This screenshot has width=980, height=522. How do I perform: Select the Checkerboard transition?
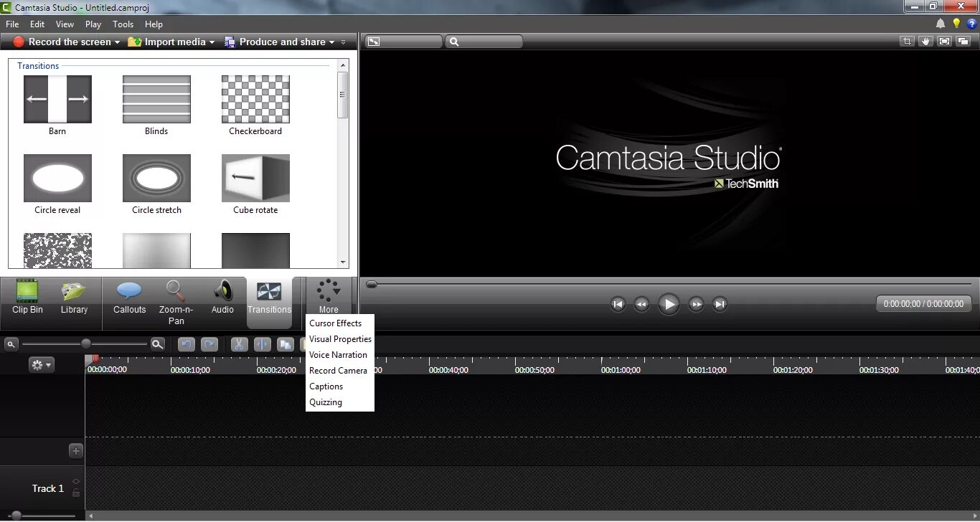(255, 99)
